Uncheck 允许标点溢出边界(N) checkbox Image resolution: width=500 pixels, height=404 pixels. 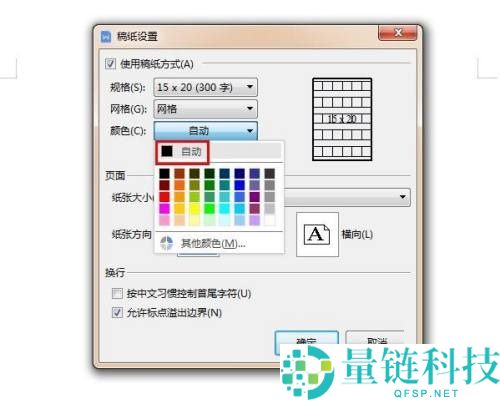click(117, 313)
